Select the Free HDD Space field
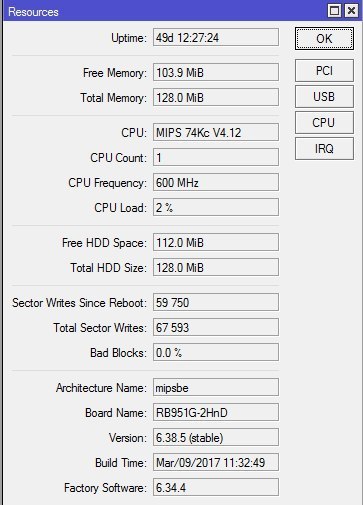This screenshot has width=363, height=505. 216,242
